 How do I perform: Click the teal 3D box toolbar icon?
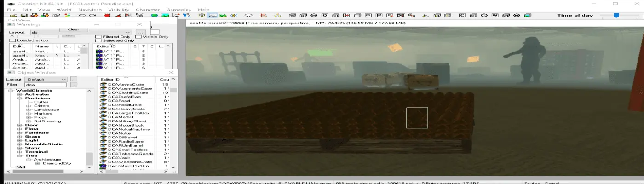(528, 15)
